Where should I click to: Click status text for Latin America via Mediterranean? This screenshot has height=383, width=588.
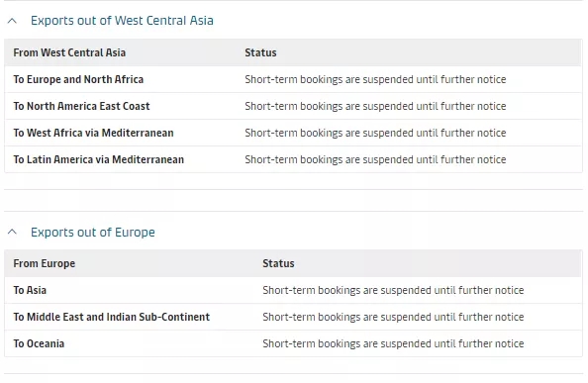click(x=375, y=159)
